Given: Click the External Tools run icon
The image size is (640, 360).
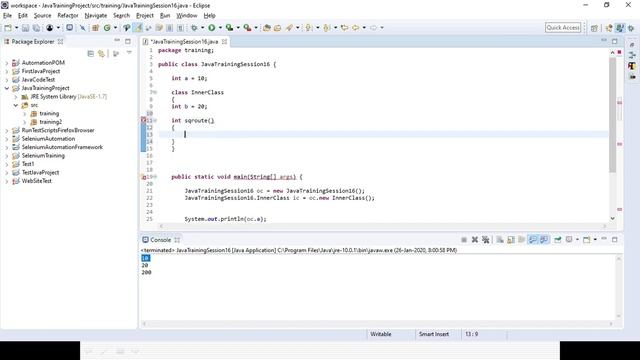Looking at the screenshot, I should point(247,28).
